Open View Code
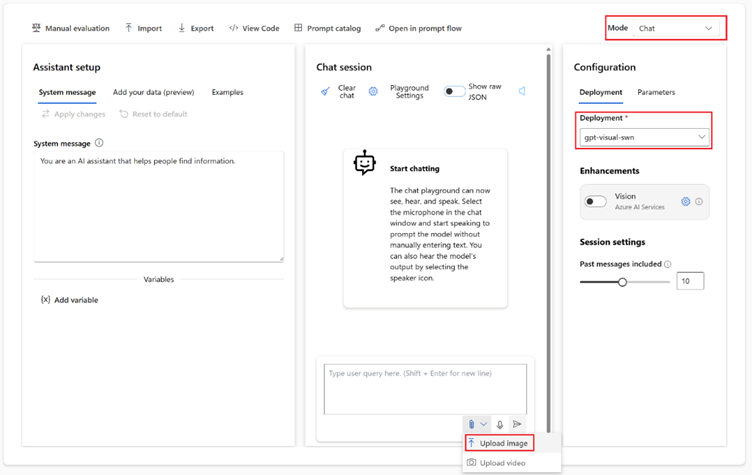 pyautogui.click(x=254, y=28)
